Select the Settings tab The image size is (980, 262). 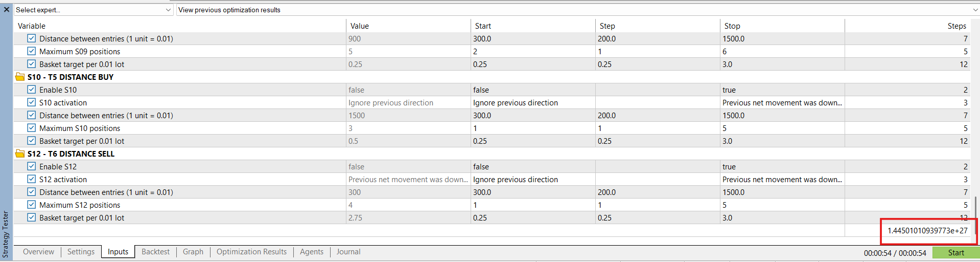tap(81, 252)
